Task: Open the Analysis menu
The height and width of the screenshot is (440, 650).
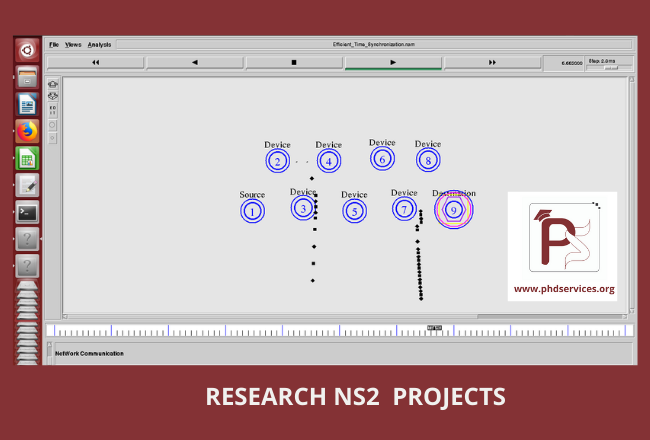Action: coord(99,45)
